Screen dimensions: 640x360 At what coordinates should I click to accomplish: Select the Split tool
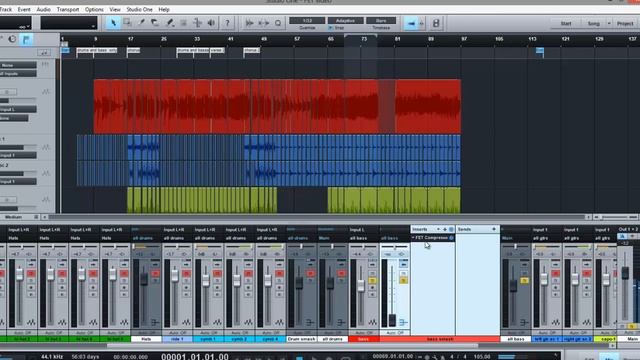pos(141,23)
